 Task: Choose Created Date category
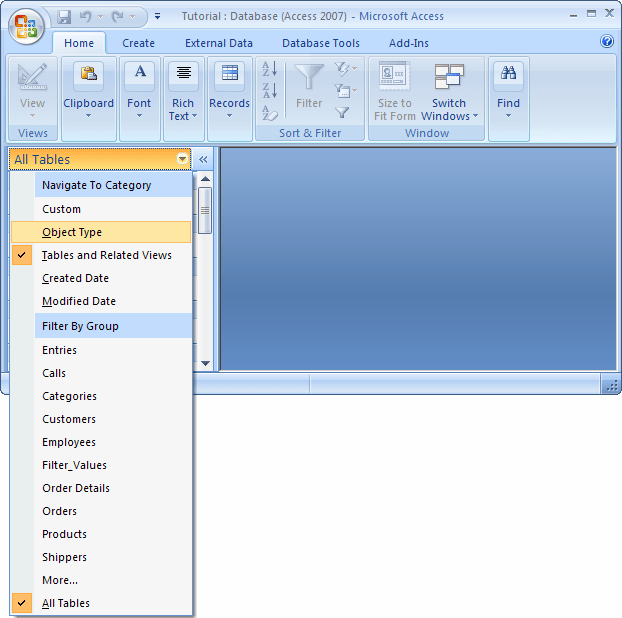click(101, 278)
